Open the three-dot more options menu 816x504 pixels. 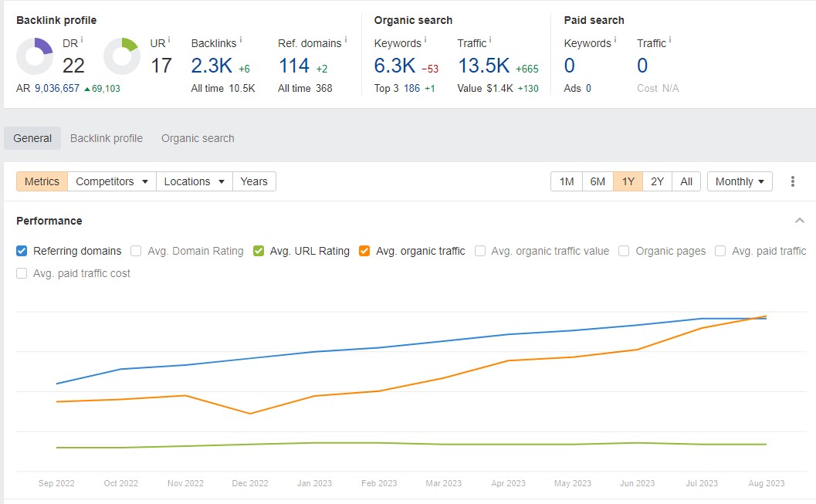(x=793, y=181)
